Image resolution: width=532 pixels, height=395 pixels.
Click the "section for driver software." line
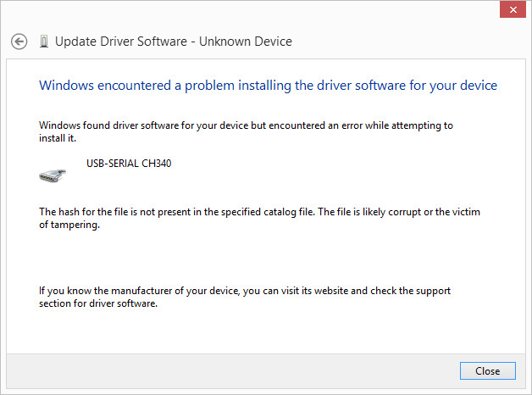click(99, 304)
